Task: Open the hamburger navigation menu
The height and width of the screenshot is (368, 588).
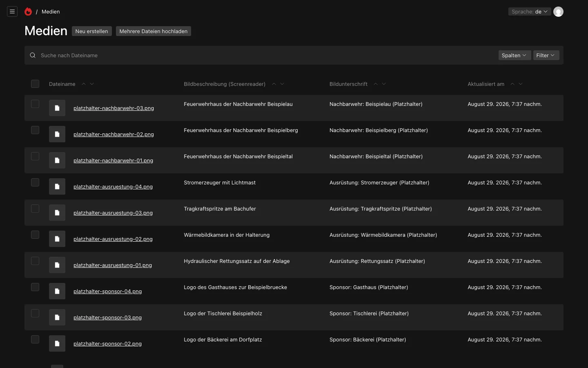Action: (12, 11)
